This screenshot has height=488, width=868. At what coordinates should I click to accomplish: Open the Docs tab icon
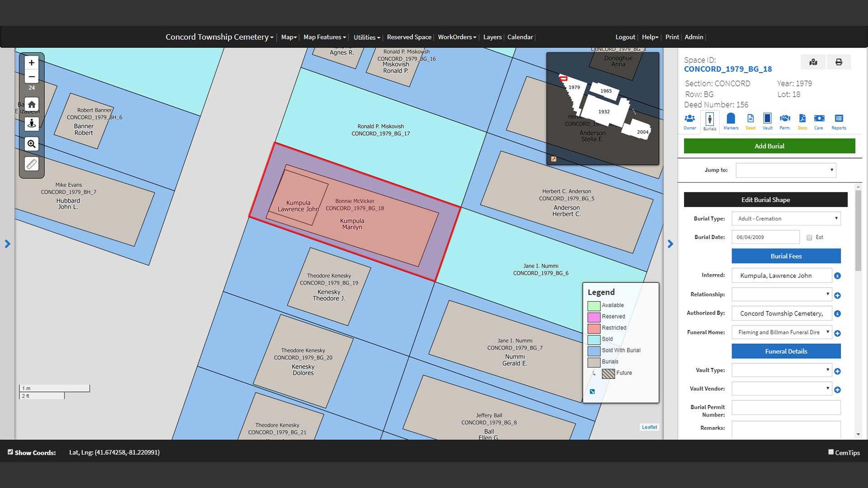point(802,122)
